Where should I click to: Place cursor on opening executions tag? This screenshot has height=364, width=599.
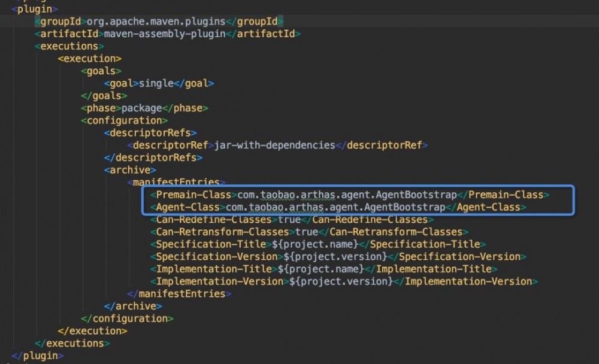pyautogui.click(x=69, y=46)
